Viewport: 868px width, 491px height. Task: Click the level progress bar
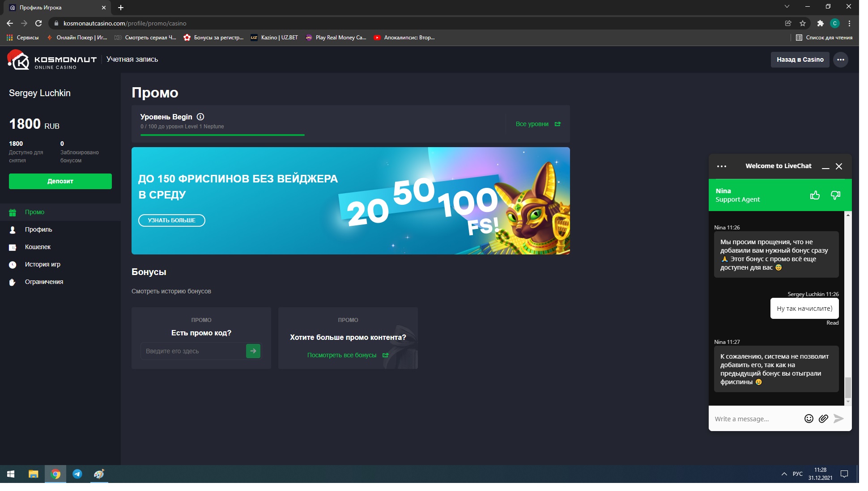click(x=222, y=135)
